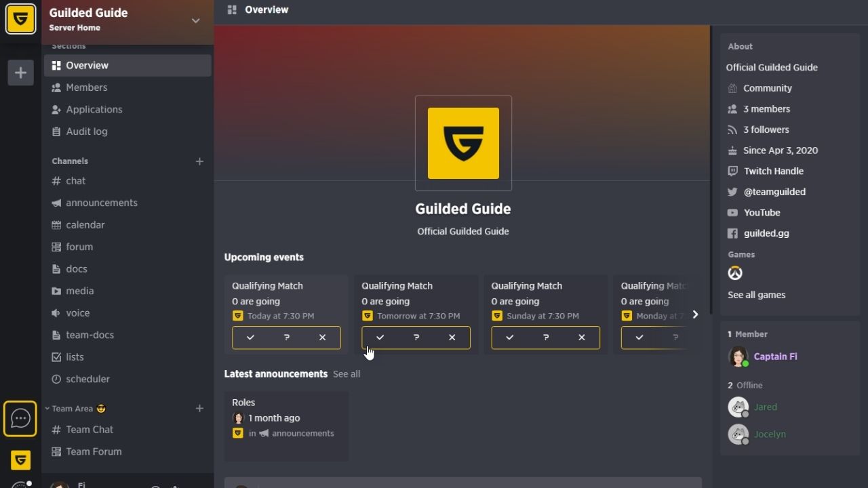Show next upcoming events with right arrow
Image resolution: width=868 pixels, height=488 pixels.
(695, 314)
